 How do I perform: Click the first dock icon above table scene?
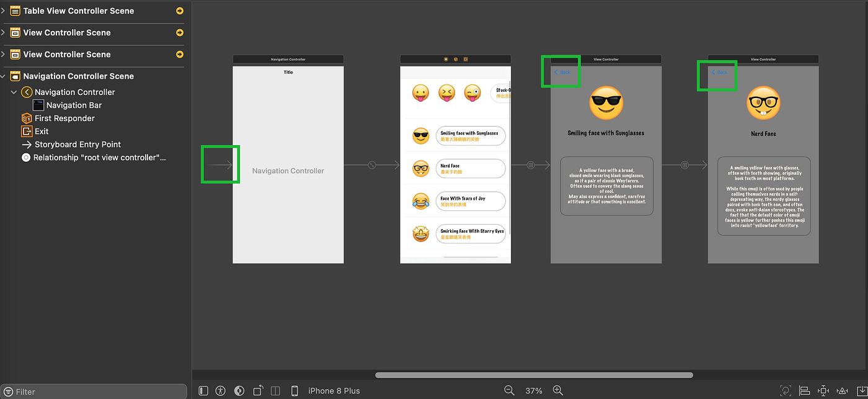(x=446, y=60)
